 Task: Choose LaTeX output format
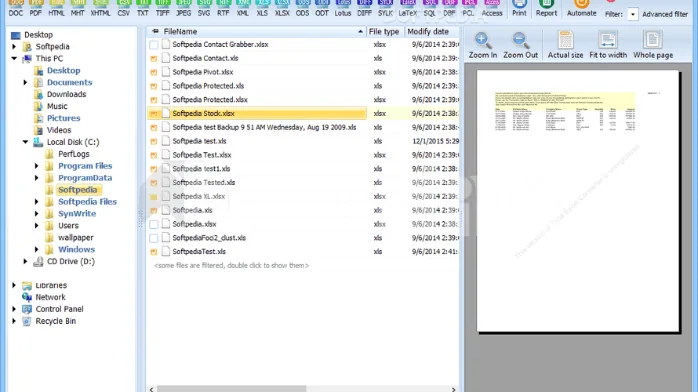[x=408, y=8]
